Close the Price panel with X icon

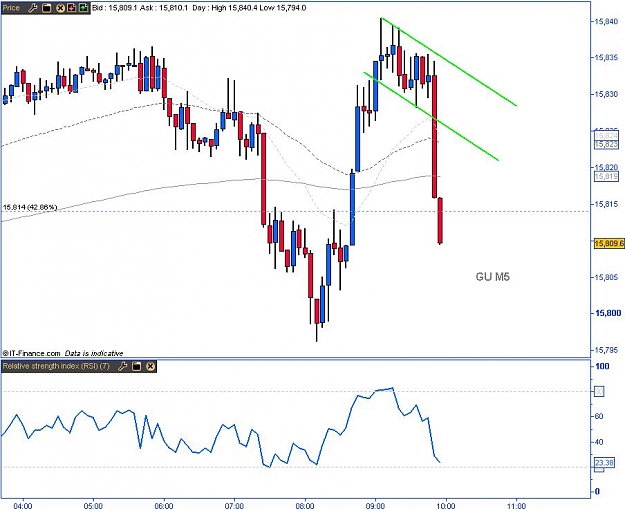[60, 8]
